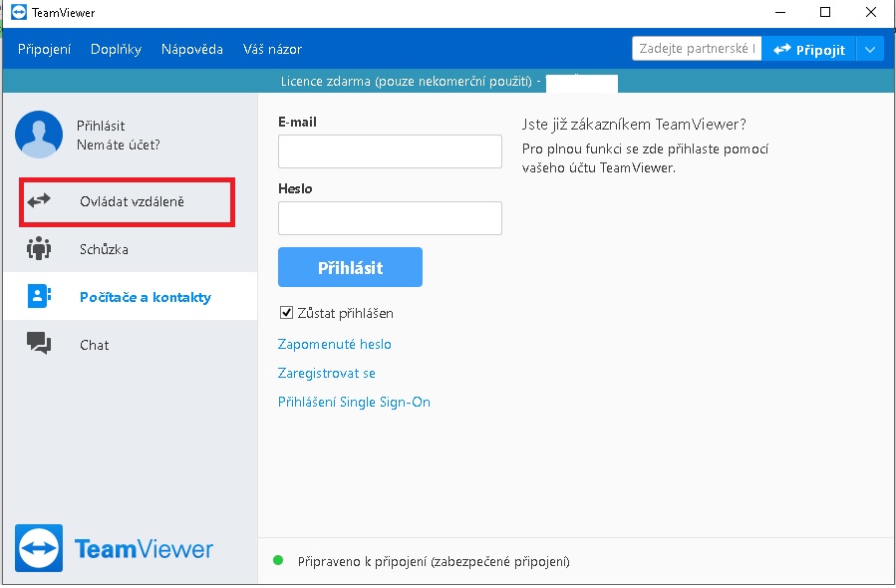Open the Zaregistrovat se link

326,373
